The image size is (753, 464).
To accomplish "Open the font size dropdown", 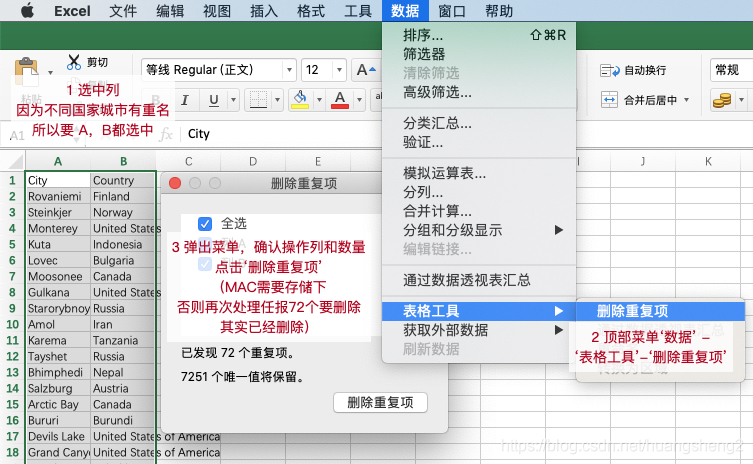I will 340,70.
